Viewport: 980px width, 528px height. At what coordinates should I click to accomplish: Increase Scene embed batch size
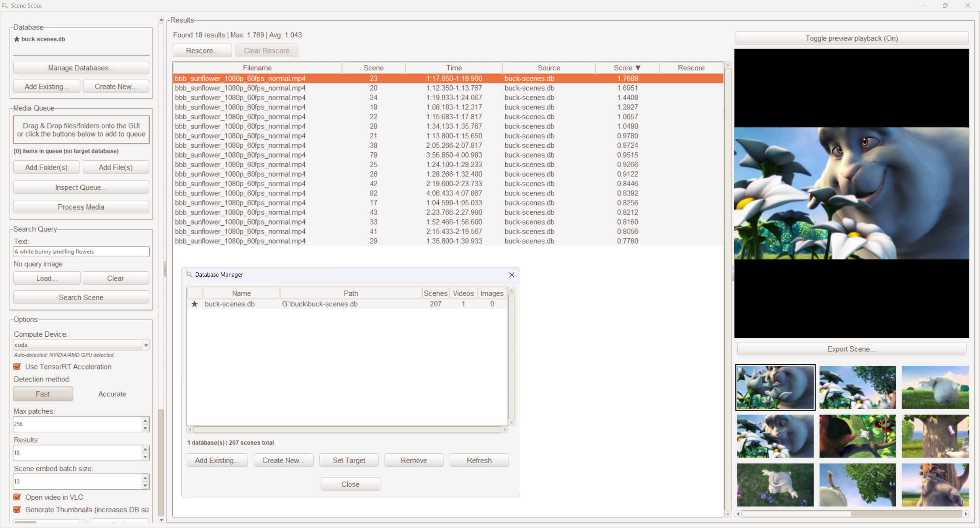(x=145, y=478)
